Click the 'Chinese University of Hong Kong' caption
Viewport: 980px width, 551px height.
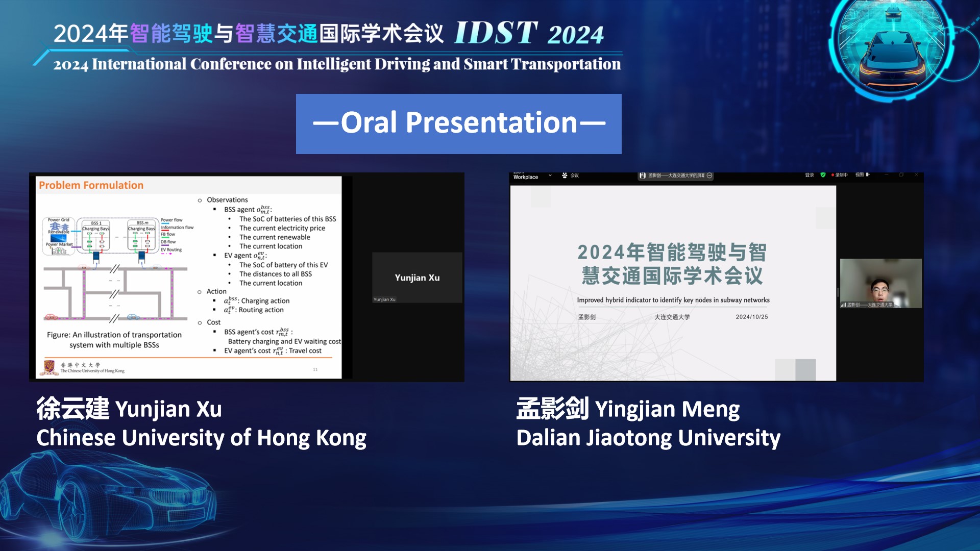pyautogui.click(x=202, y=438)
